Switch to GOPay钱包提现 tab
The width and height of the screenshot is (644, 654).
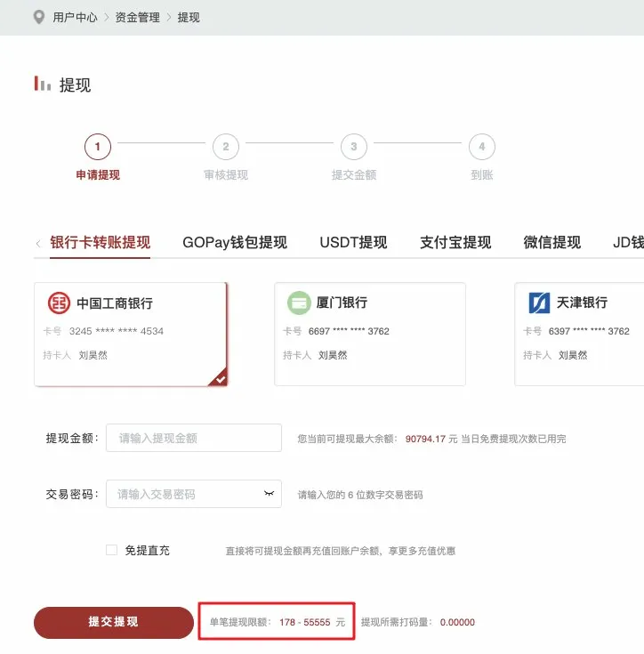(x=235, y=242)
